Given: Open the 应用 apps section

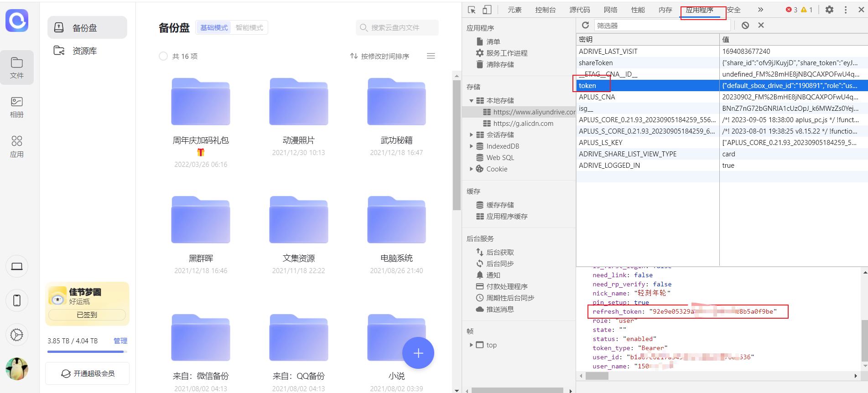Looking at the screenshot, I should pos(17,146).
